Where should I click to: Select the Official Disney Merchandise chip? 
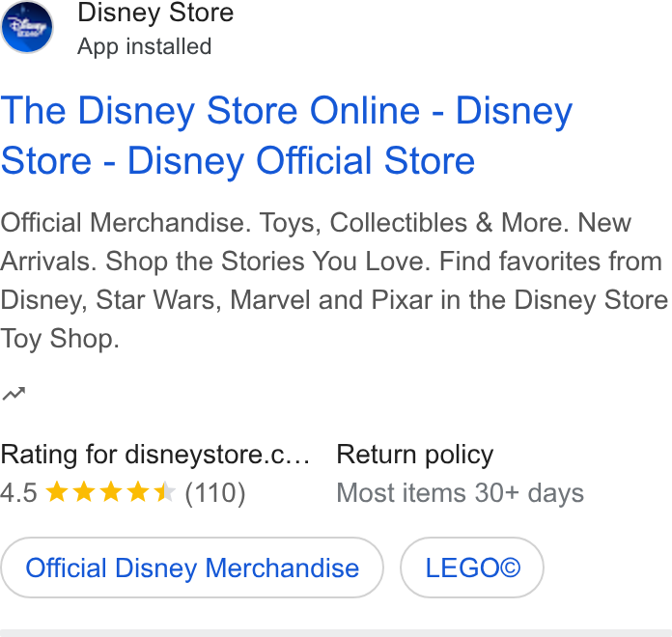pyautogui.click(x=192, y=568)
